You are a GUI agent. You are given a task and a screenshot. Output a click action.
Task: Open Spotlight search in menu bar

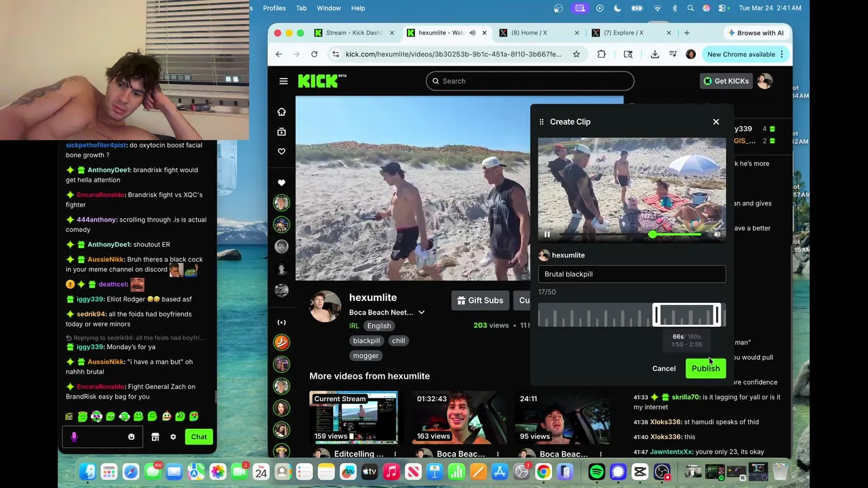[690, 8]
